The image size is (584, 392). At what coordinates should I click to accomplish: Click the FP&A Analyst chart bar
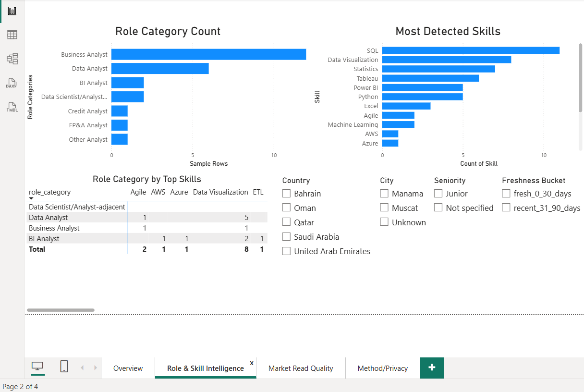120,125
